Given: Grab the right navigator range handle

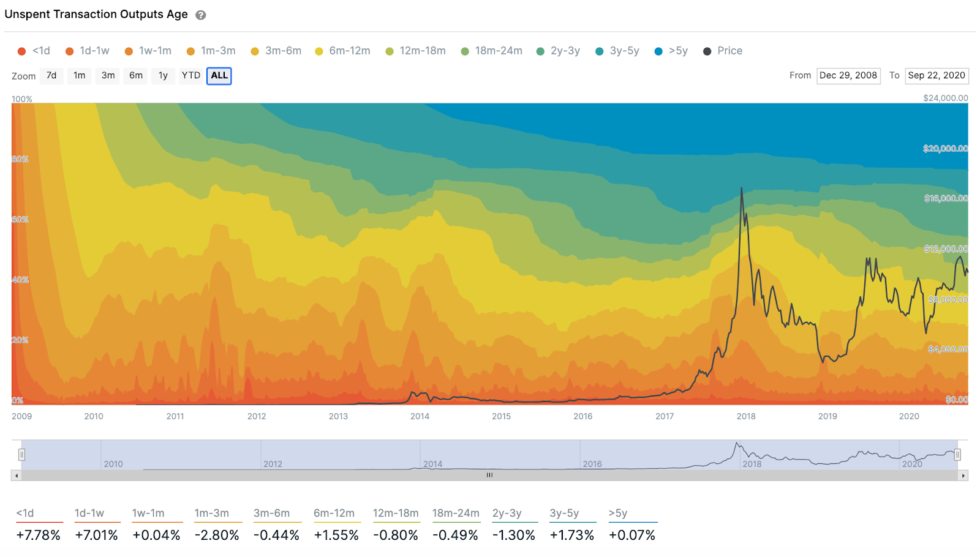Looking at the screenshot, I should coord(957,455).
